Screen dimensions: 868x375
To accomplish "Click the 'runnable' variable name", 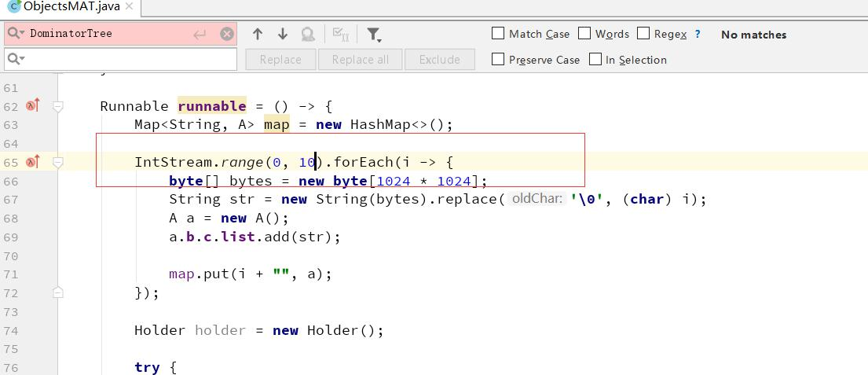I will pyautogui.click(x=212, y=106).
